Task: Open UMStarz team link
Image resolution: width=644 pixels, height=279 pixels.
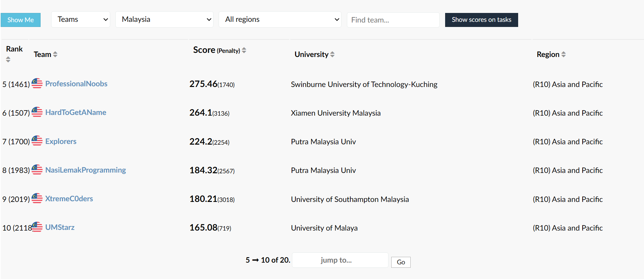Action: coord(60,227)
